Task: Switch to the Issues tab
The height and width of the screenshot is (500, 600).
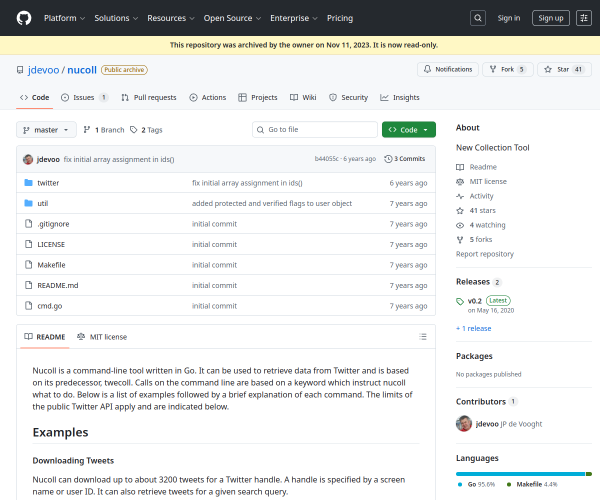Action: click(84, 98)
